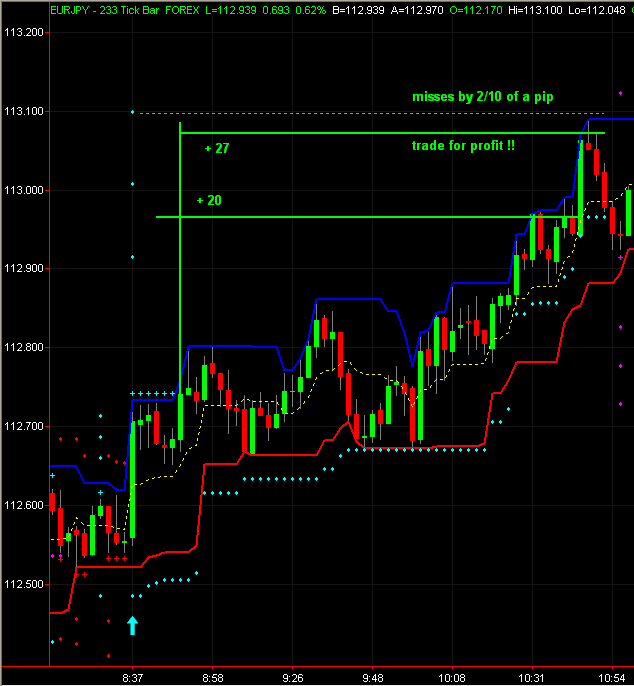Click the cyan up arrow signal marker
634x686 pixels.
click(133, 626)
